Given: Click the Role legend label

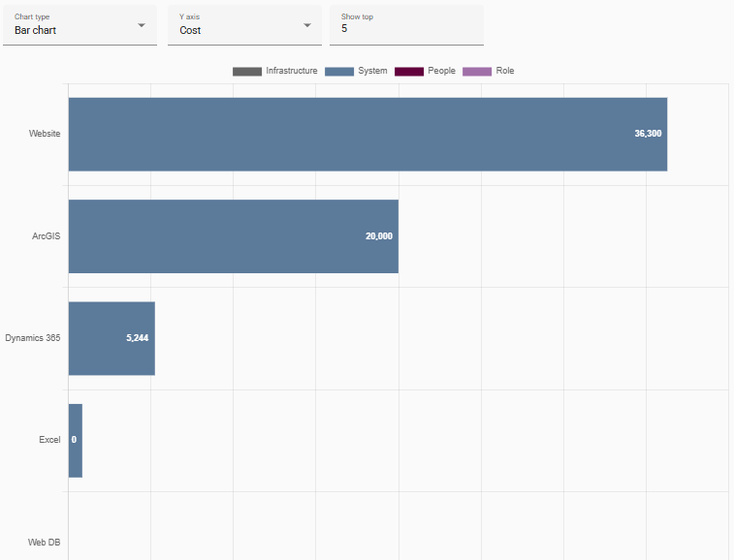Looking at the screenshot, I should 505,71.
